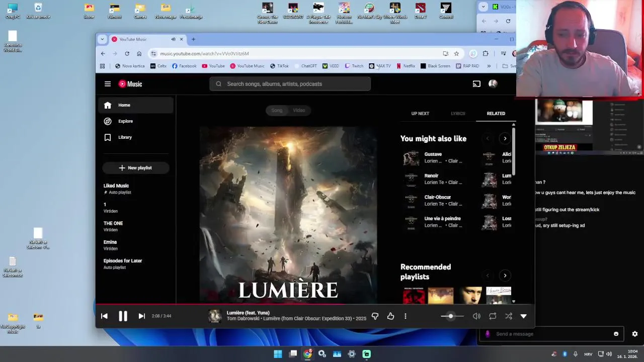Pause the currently playing song
Image resolution: width=644 pixels, height=362 pixels.
(123, 316)
